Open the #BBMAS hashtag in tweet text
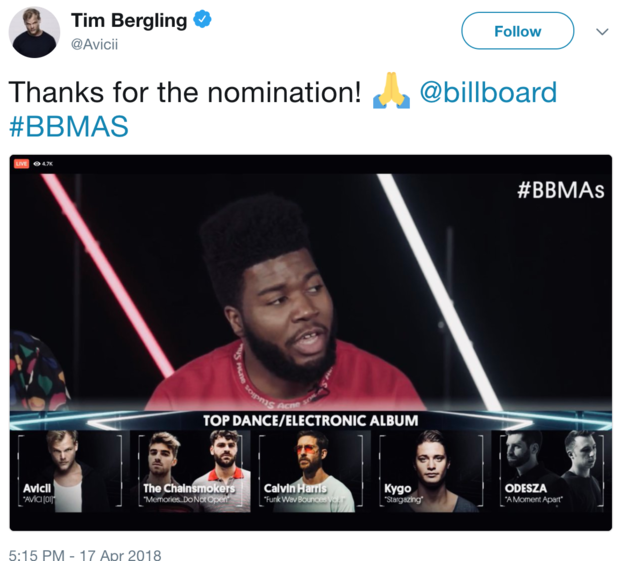 coord(68,128)
